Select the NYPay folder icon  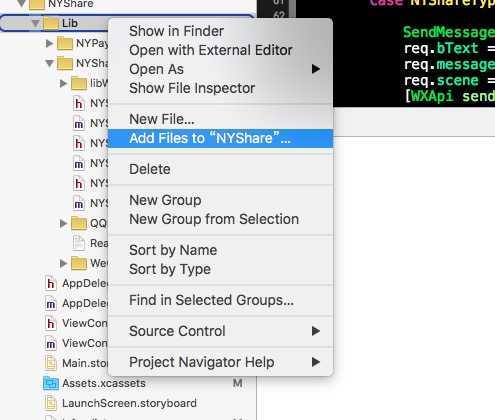click(x=65, y=43)
